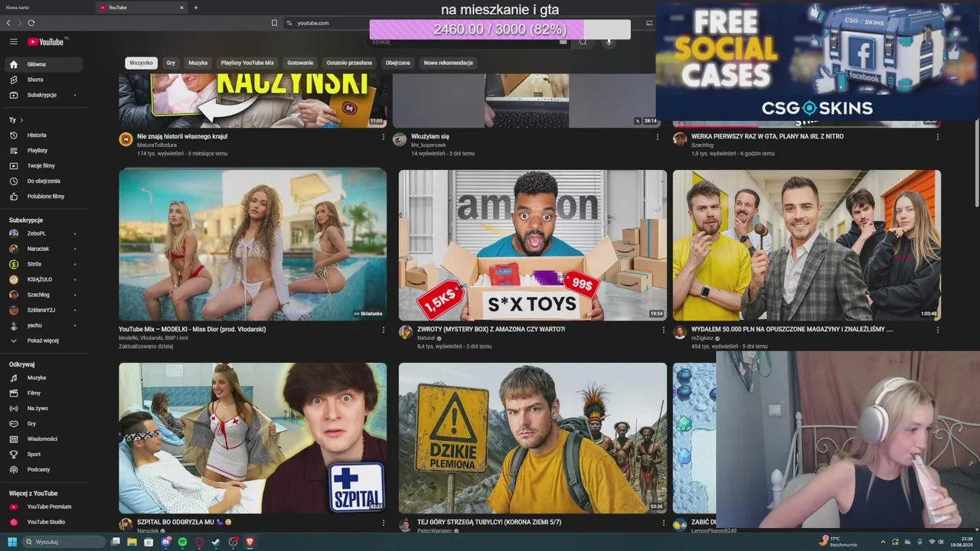The height and width of the screenshot is (551, 980).
Task: Select the Gry filter chip
Action: click(x=171, y=63)
